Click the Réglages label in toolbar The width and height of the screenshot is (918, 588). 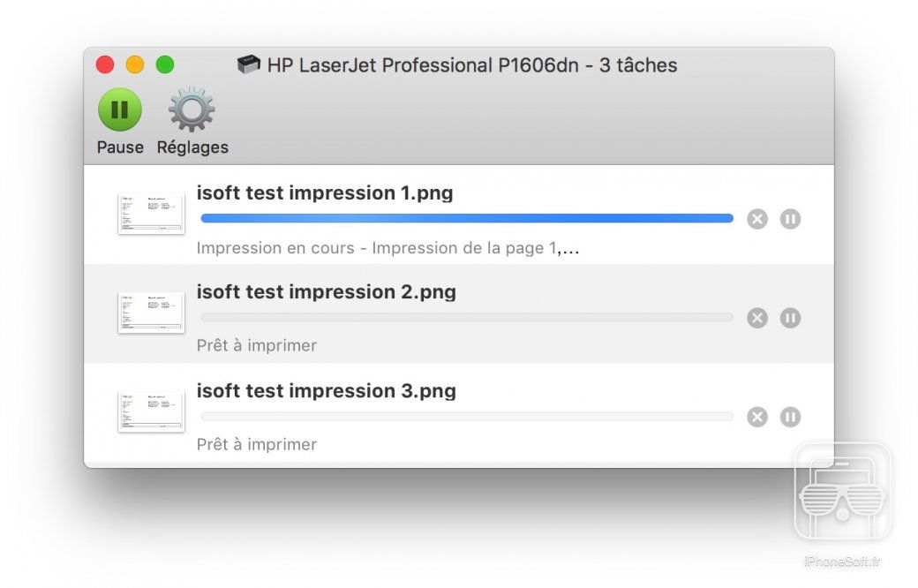[x=192, y=147]
